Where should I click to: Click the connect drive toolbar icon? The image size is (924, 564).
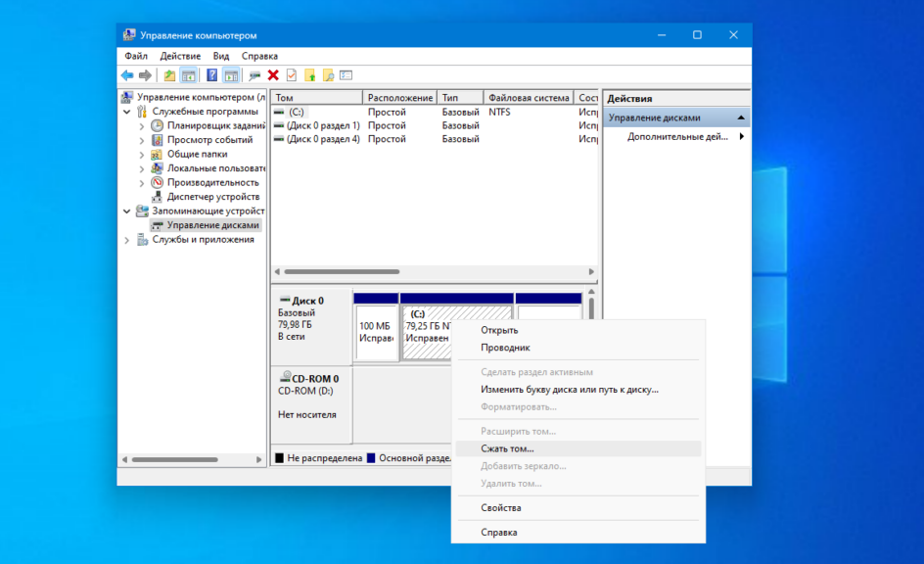tap(254, 75)
